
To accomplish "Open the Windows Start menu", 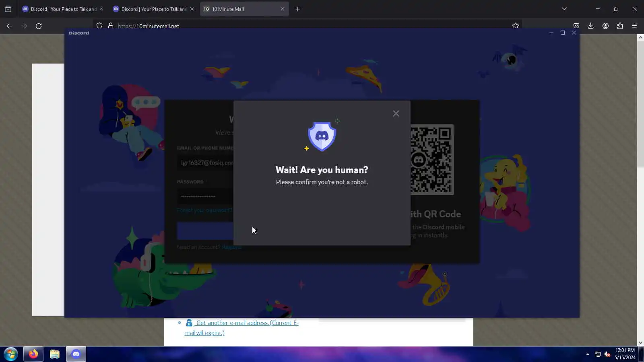I will (11, 354).
